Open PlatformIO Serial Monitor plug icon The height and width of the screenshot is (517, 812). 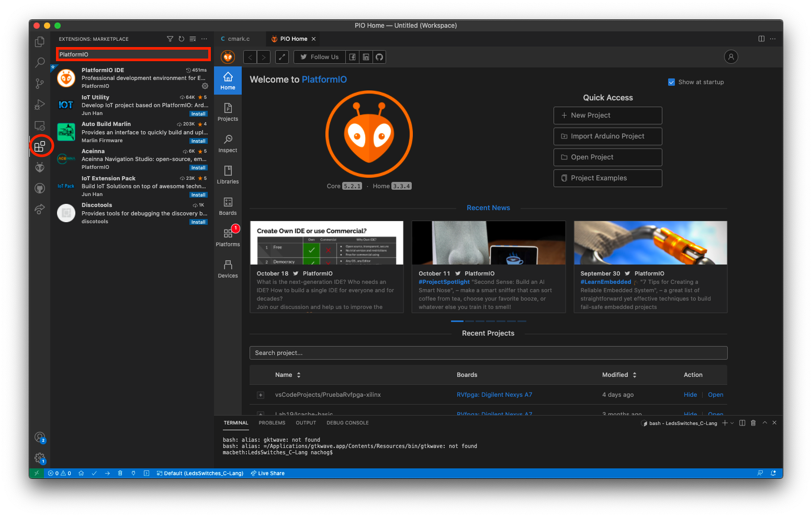[133, 473]
